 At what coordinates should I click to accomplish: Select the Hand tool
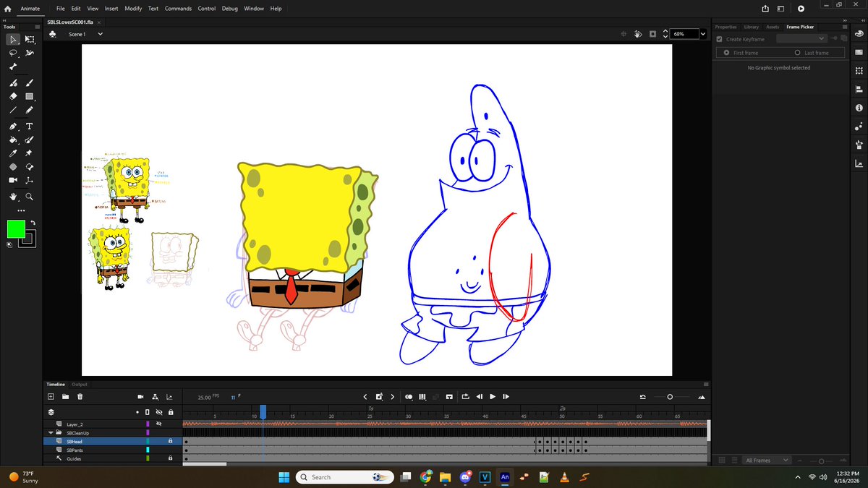(x=13, y=196)
